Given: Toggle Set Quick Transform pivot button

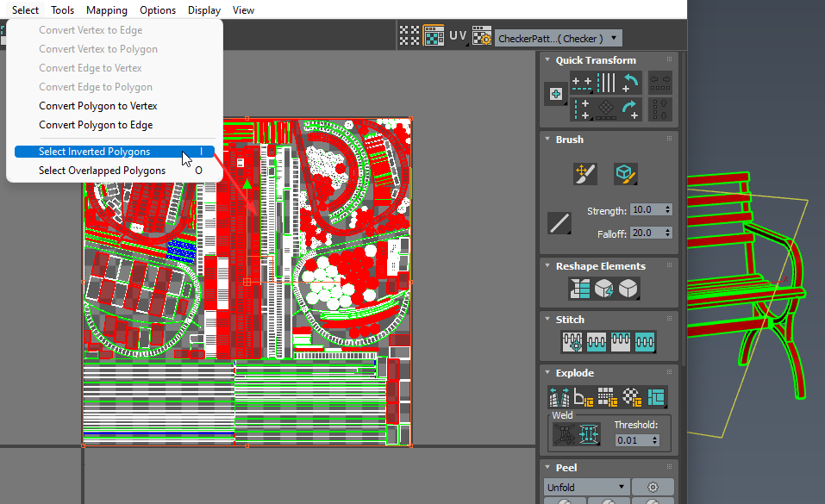Looking at the screenshot, I should click(554, 93).
